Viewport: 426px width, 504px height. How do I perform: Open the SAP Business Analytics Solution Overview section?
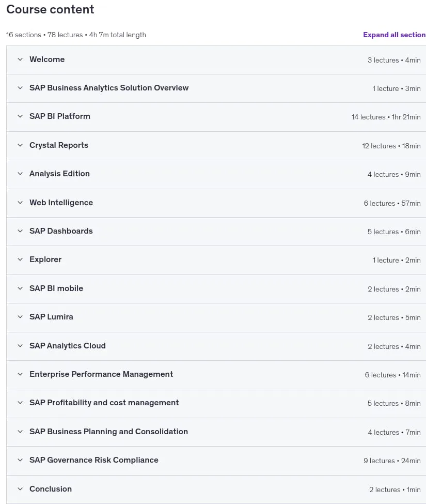(x=109, y=88)
